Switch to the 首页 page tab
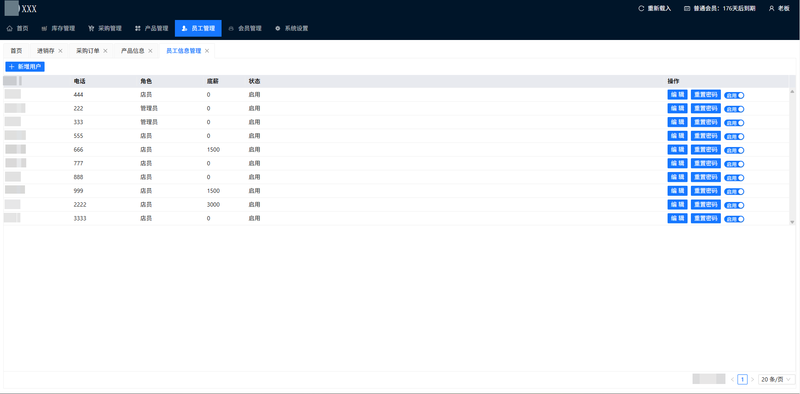 click(16, 51)
